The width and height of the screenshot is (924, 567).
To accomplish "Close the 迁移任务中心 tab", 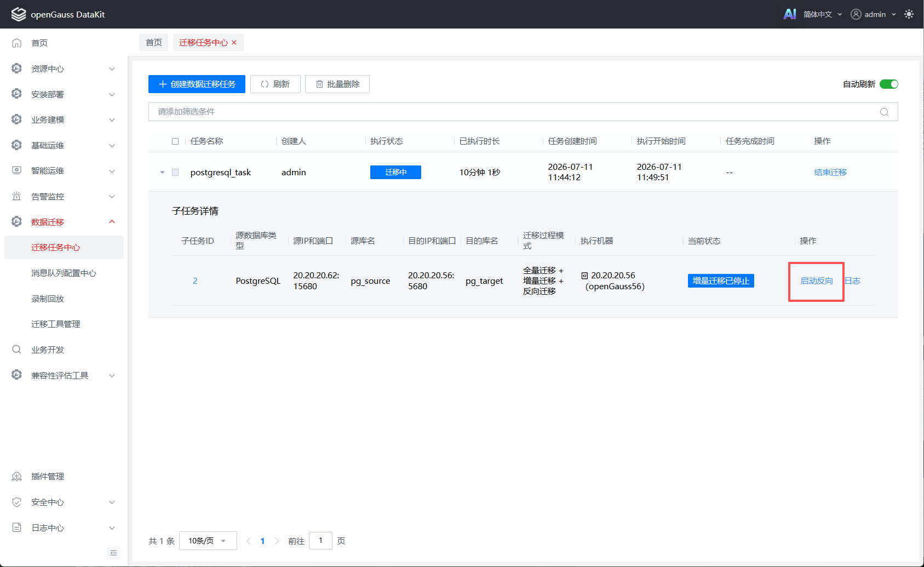I will [x=234, y=42].
